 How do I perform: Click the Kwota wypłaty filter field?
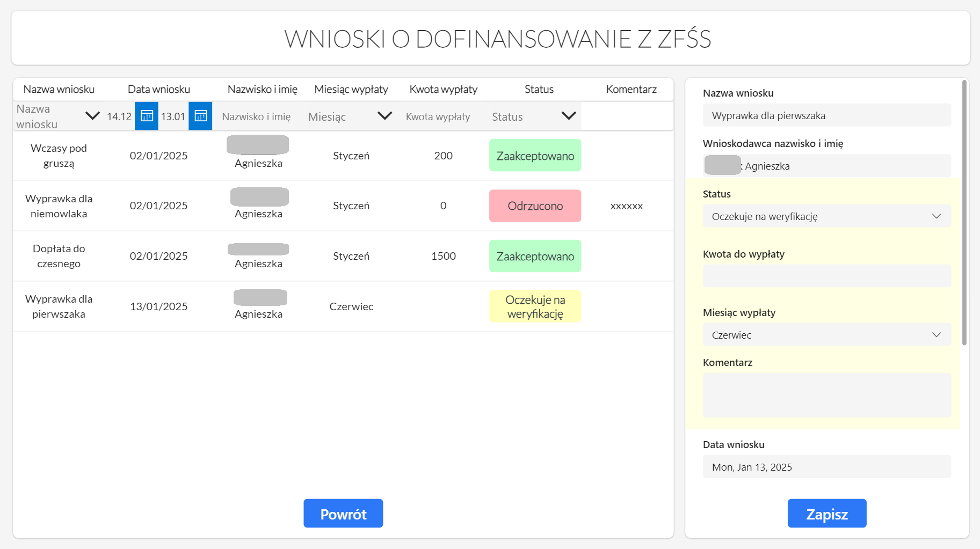pyautogui.click(x=438, y=116)
